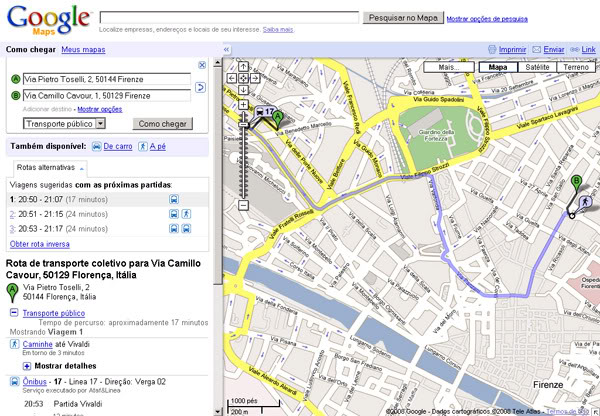Click Mostrar opções under the destination
This screenshot has width=600, height=416.
(99, 109)
